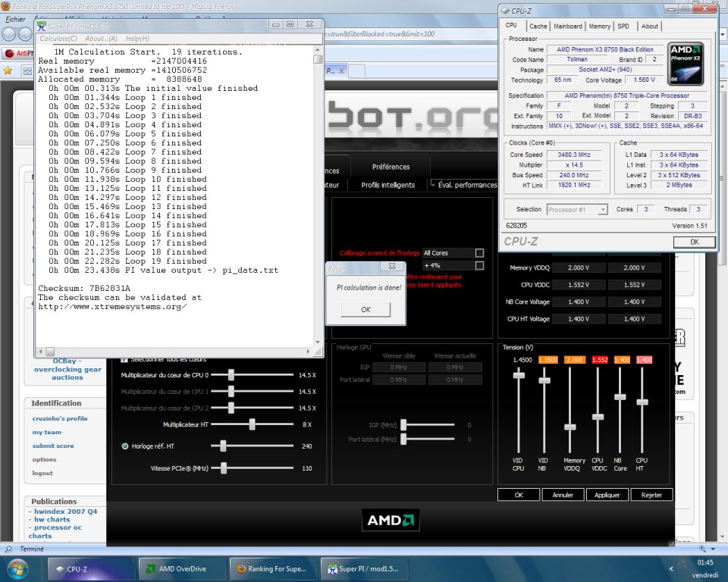Open the Windows Start orb
The height and width of the screenshot is (582, 728).
pos(17,568)
